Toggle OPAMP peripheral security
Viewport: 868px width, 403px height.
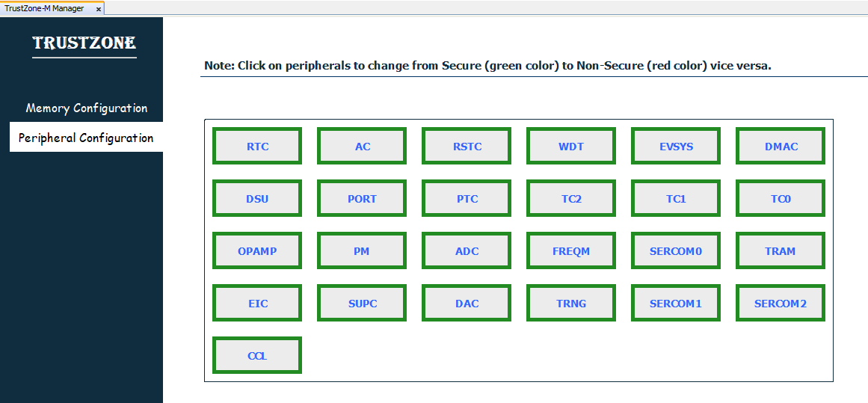(x=257, y=251)
